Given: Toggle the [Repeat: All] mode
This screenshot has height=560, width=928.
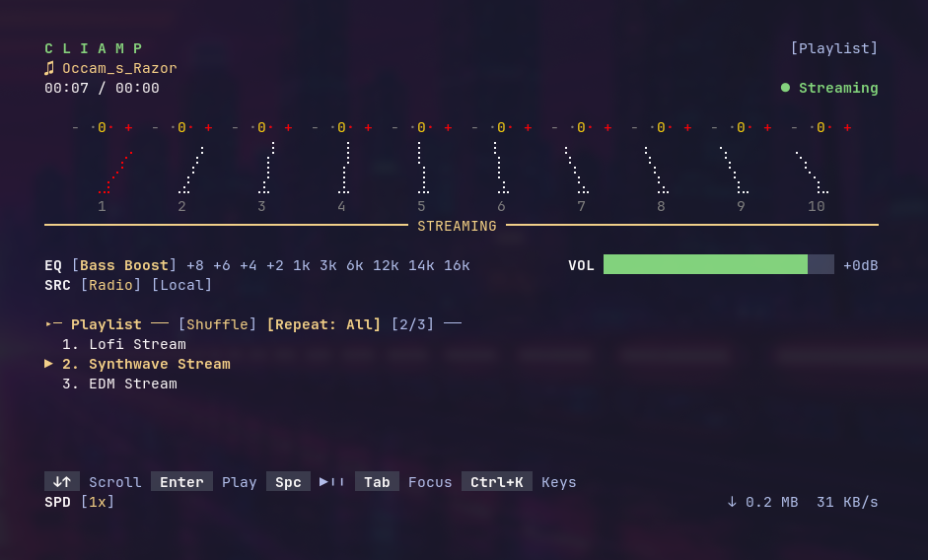Looking at the screenshot, I should [323, 324].
